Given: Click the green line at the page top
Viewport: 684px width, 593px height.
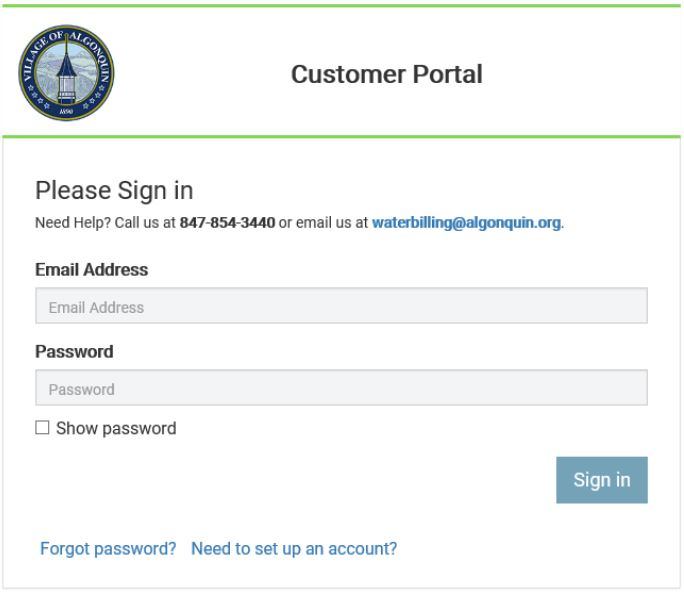Looking at the screenshot, I should tap(342, 6).
